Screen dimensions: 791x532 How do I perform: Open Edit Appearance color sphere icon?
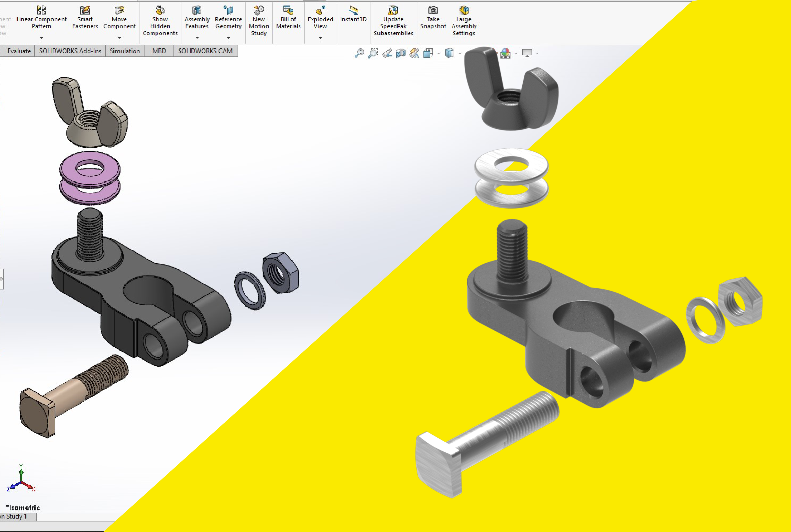(505, 53)
